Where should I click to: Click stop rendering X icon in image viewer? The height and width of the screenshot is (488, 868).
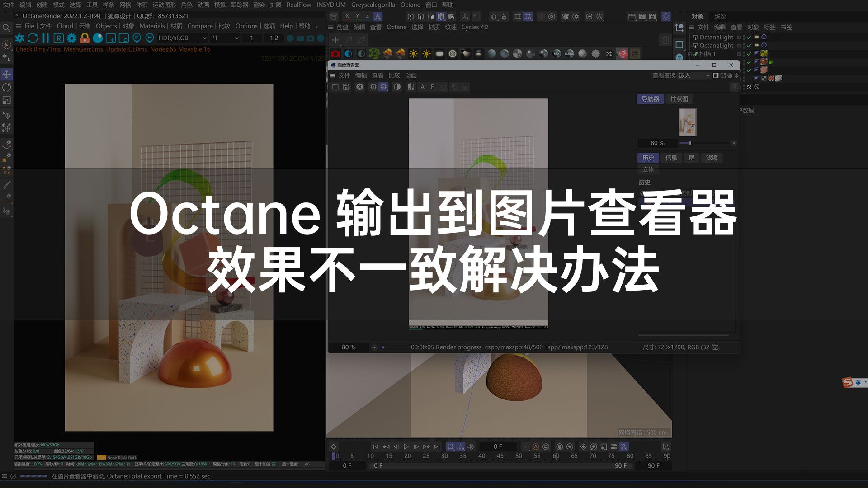[359, 87]
